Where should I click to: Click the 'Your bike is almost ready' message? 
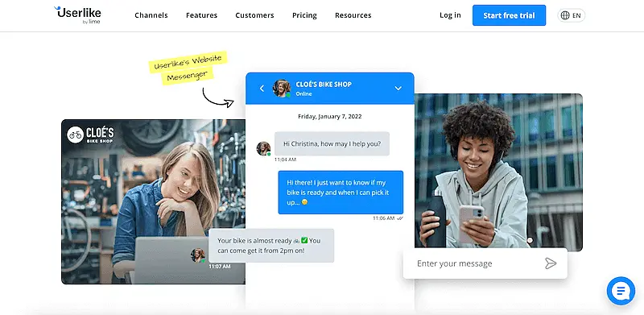point(271,246)
